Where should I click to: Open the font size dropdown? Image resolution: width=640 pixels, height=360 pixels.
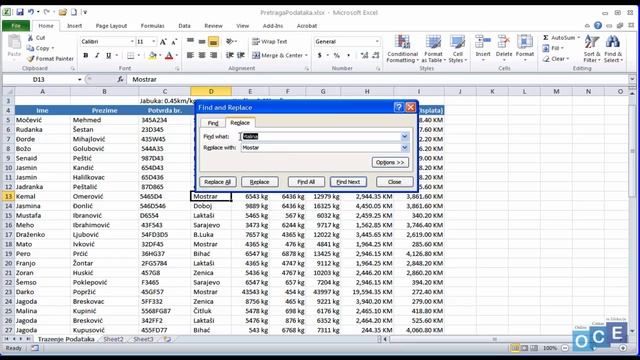tap(153, 42)
